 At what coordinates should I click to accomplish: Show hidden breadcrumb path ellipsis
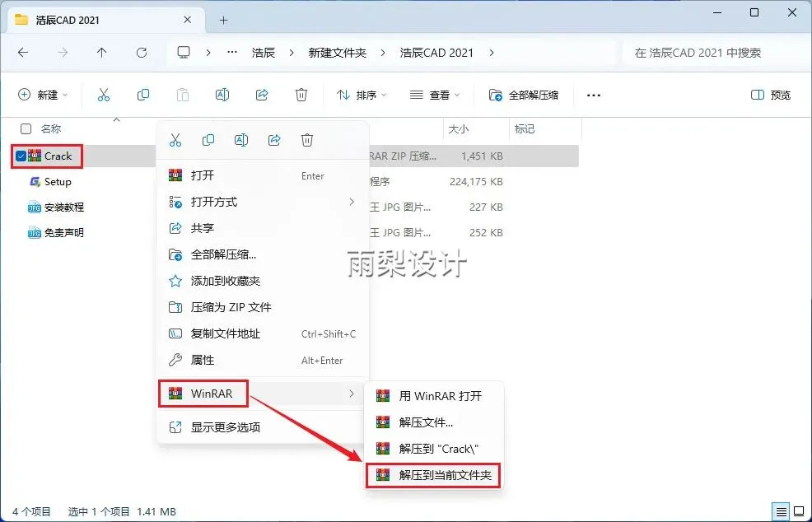click(x=232, y=53)
